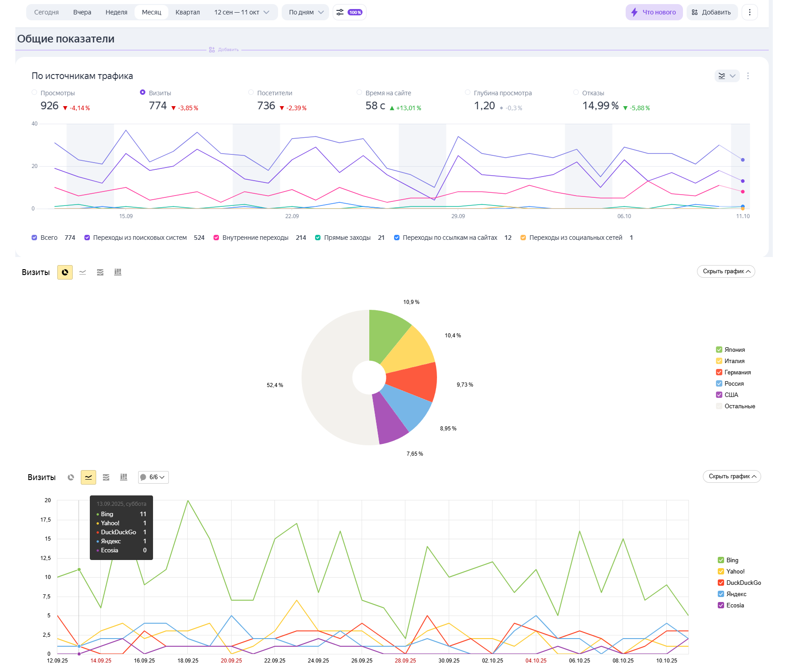Uncheck Япония in the pie chart legend
This screenshot has height=672, width=785.
click(719, 350)
